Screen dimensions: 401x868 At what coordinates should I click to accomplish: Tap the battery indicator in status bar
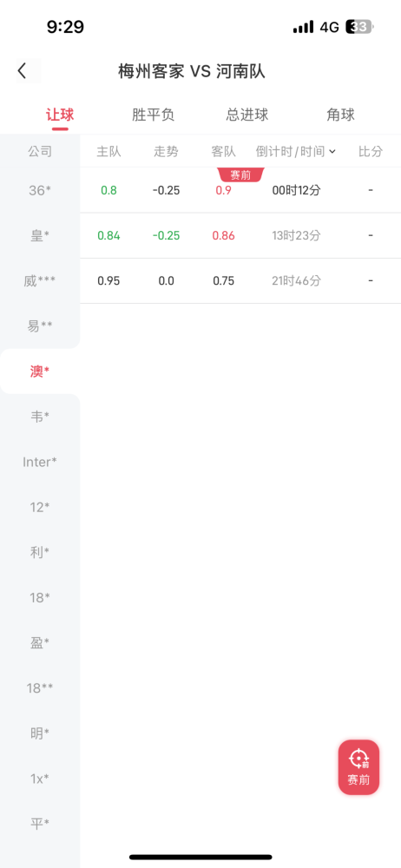pos(359,27)
